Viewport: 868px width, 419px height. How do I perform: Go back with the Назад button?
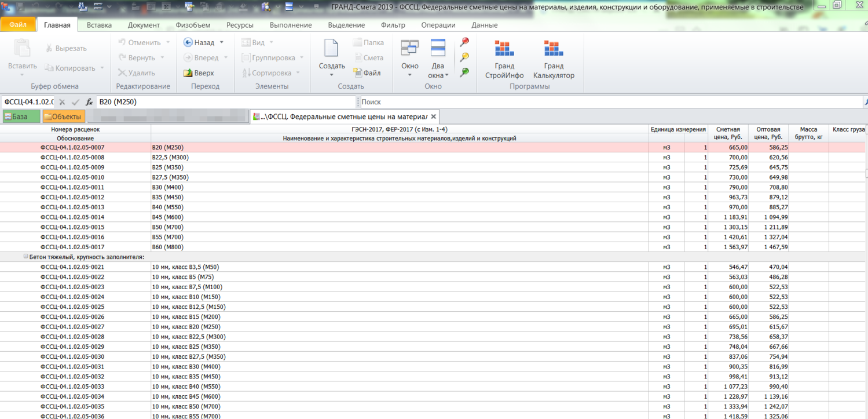[199, 42]
